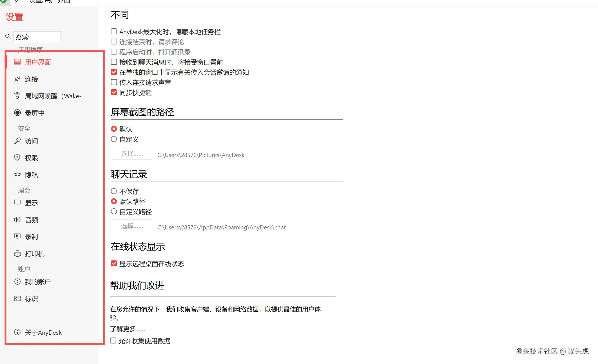Click the search magnifier icon
This screenshot has width=598, height=364.
[8, 37]
